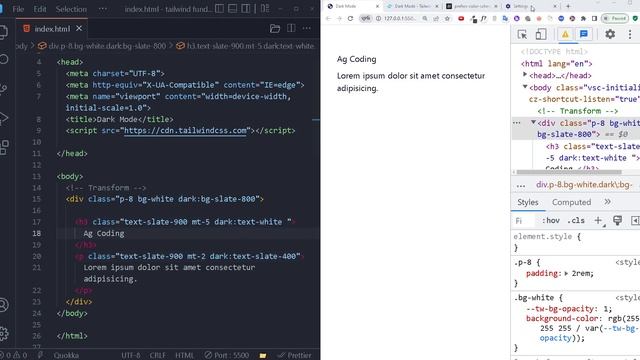
Task: Click Prettier in status bar
Action: click(x=294, y=355)
